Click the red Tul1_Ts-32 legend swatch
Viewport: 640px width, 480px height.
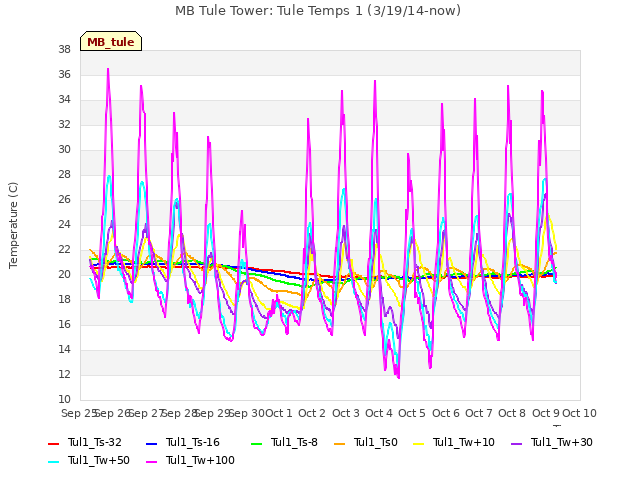pos(53,443)
